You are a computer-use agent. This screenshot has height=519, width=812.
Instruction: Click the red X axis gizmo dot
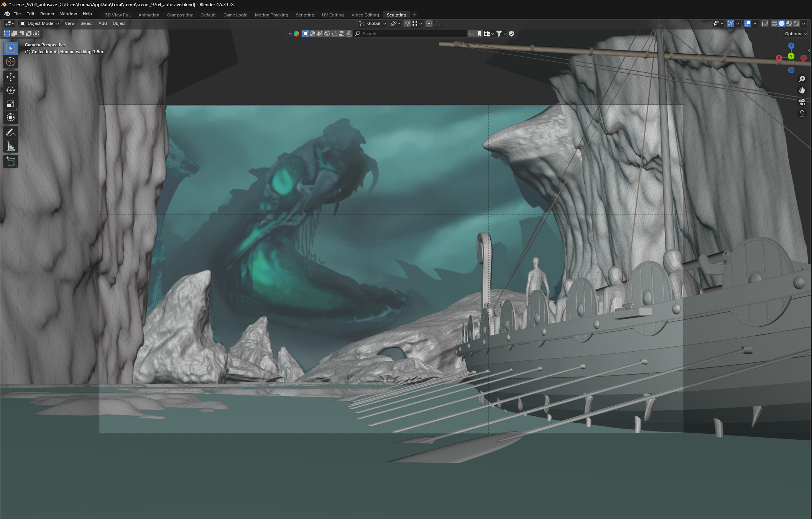coord(779,58)
